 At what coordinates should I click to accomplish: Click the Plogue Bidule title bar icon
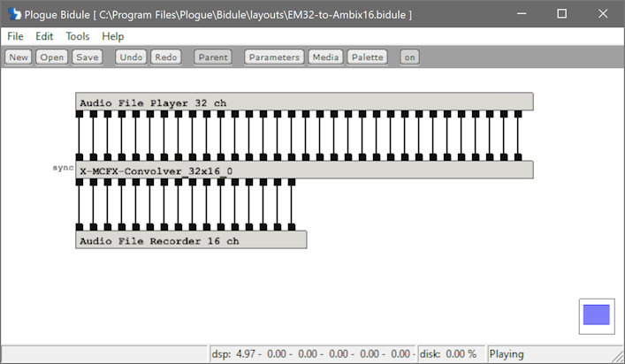[14, 14]
